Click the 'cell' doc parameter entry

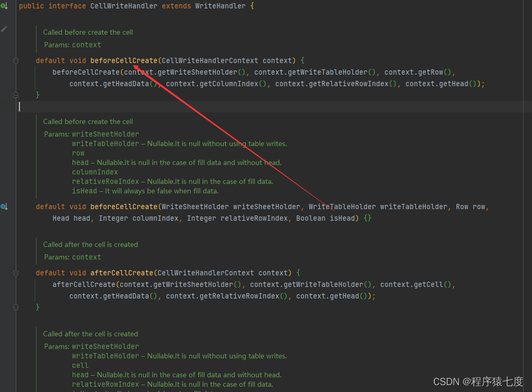tap(80, 366)
